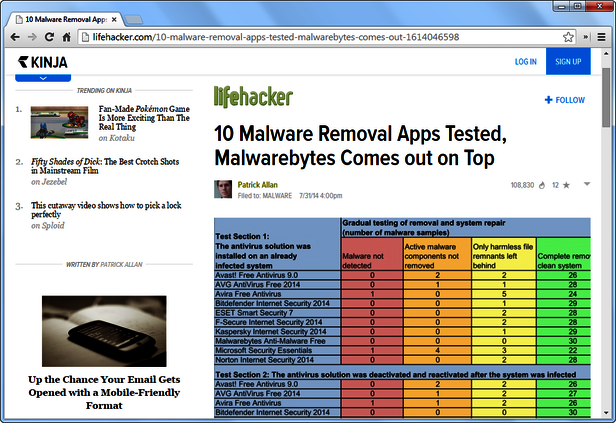Viewport: 616px width, 423px height.
Task: Click the Kinja logo
Action: pos(43,62)
